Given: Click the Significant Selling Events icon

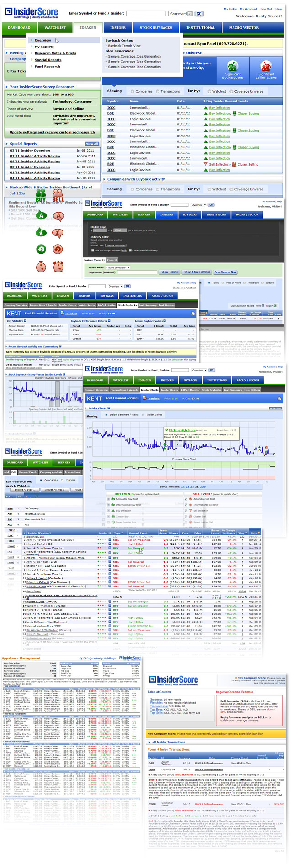Looking at the screenshot, I should point(266,66).
